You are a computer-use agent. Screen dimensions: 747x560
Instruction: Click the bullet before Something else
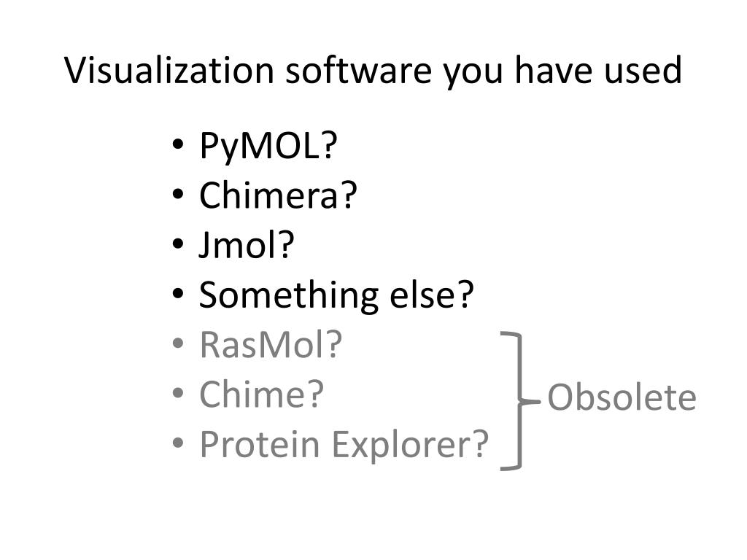(178, 293)
